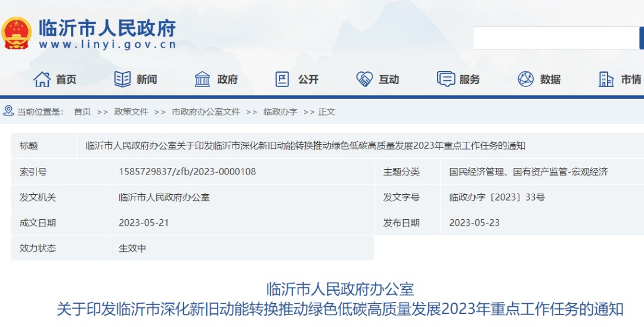
Task: Click the location pin icon in breadcrumb
Action: [x=8, y=110]
